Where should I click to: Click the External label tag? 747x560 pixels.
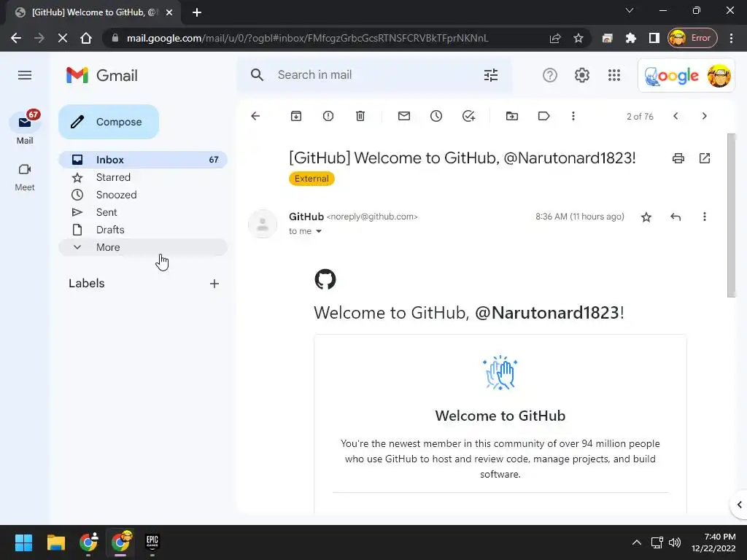point(311,179)
